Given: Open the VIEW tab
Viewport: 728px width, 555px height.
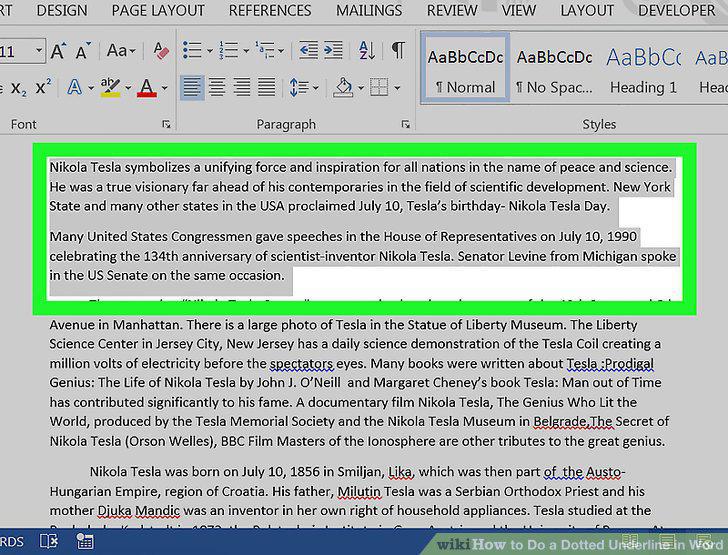Looking at the screenshot, I should 519,10.
